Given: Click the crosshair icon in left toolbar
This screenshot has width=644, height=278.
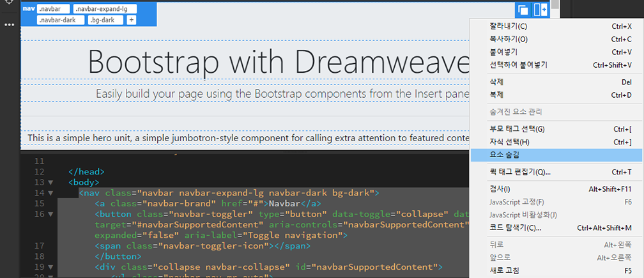Looking at the screenshot, I should (9, 3).
